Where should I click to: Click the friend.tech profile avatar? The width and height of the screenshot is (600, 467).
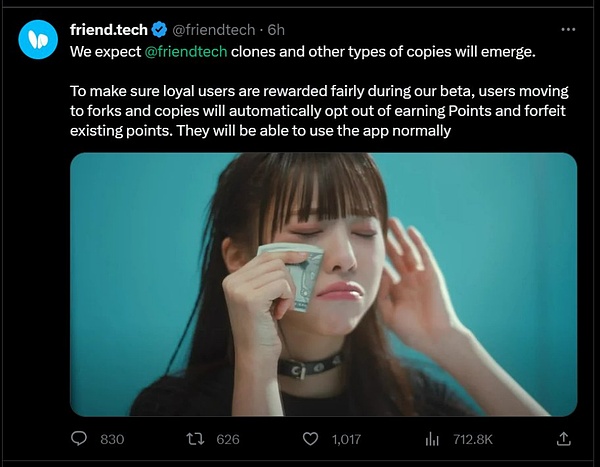(38, 37)
